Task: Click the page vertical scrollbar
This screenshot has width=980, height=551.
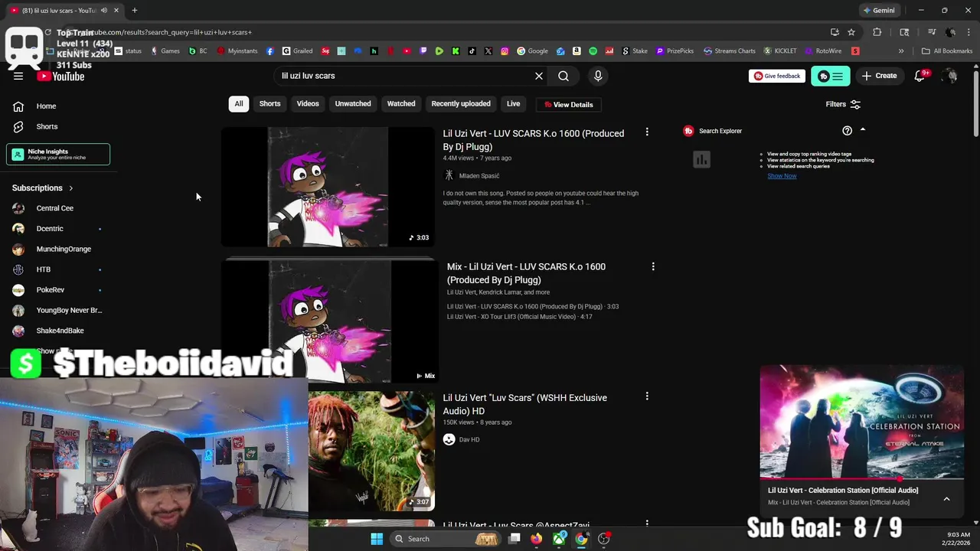Action: pyautogui.click(x=975, y=103)
